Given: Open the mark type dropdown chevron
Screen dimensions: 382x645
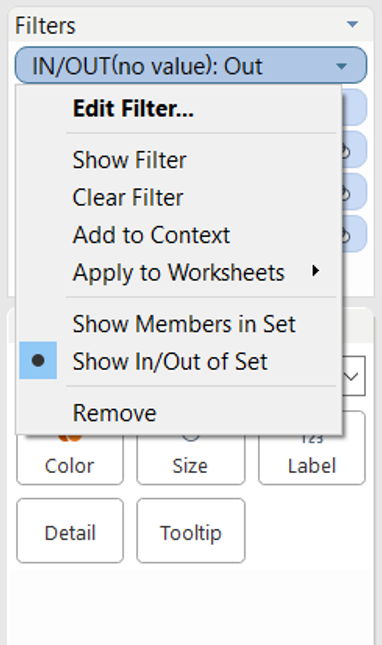Looking at the screenshot, I should click(x=353, y=376).
